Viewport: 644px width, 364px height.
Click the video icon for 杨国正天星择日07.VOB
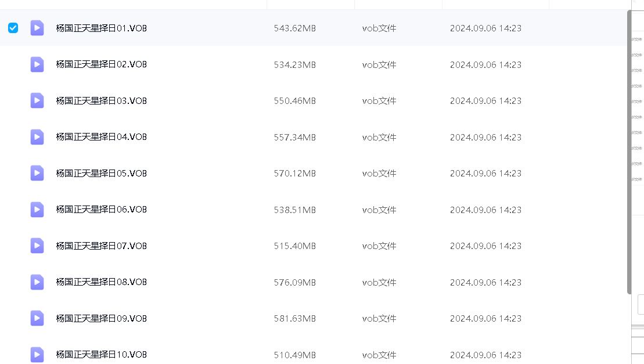tap(37, 246)
